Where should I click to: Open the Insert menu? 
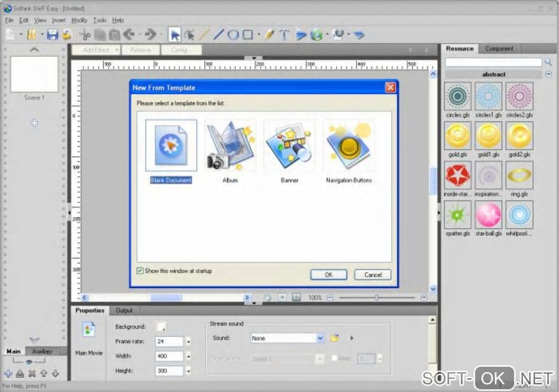tap(59, 20)
